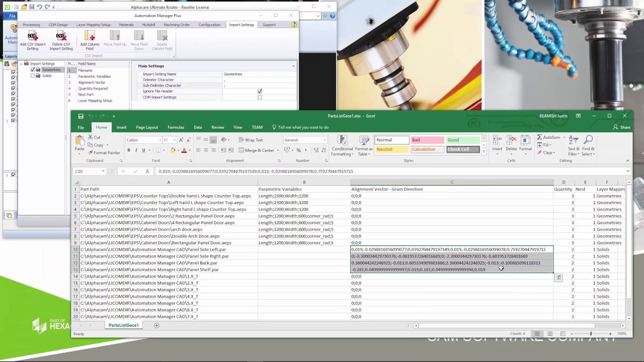This screenshot has height=362, width=644.
Task: Enable the CDM Import Settings checkbox
Action: (x=260, y=97)
